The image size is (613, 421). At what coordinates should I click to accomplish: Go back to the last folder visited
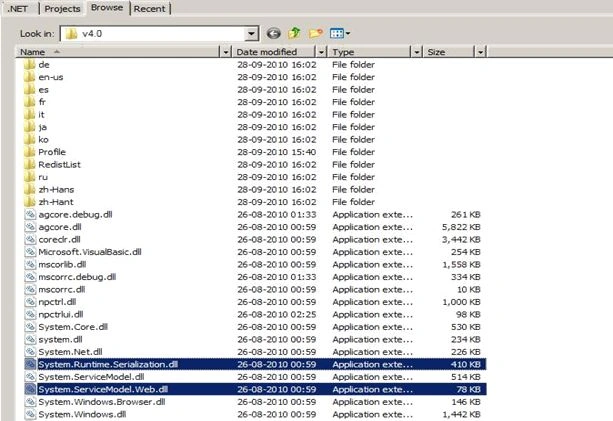pyautogui.click(x=274, y=34)
